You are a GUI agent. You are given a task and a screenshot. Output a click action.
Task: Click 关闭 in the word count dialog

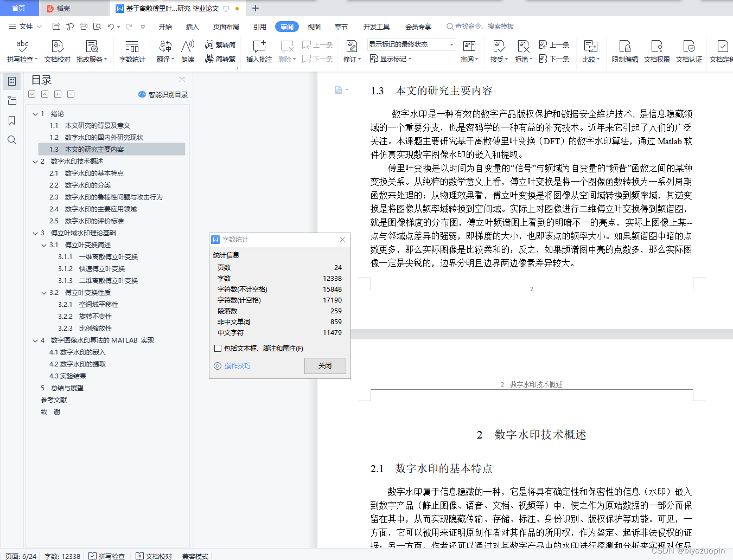[x=325, y=366]
